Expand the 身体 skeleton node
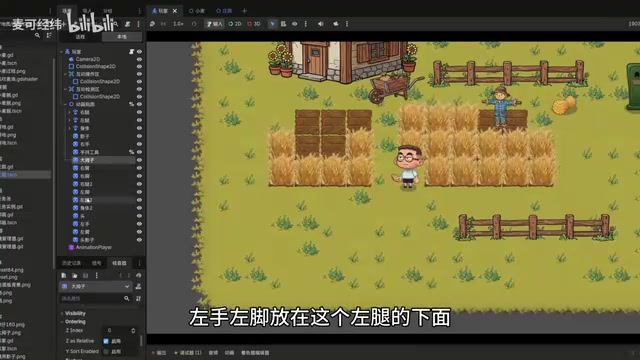The width and height of the screenshot is (640, 360). (x=69, y=128)
